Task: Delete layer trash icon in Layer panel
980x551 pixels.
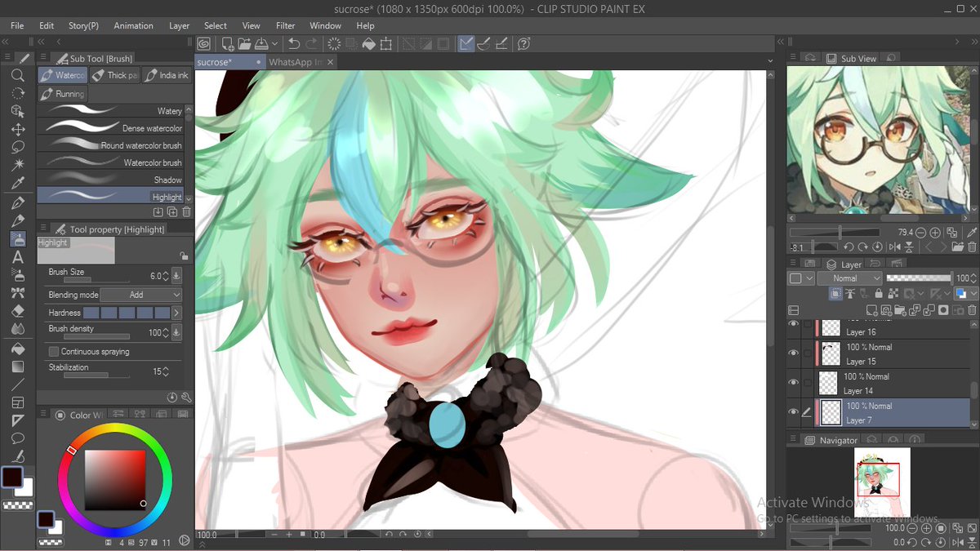Action: (x=972, y=309)
